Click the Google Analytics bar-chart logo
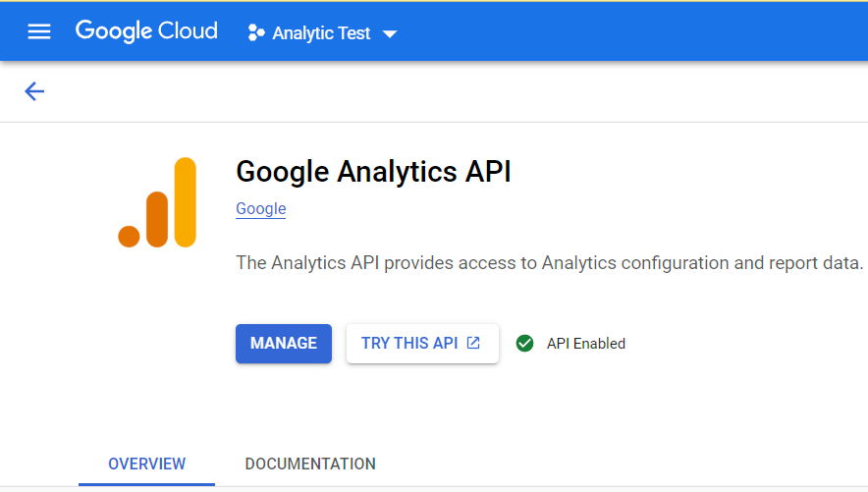868x492 pixels. tap(157, 203)
